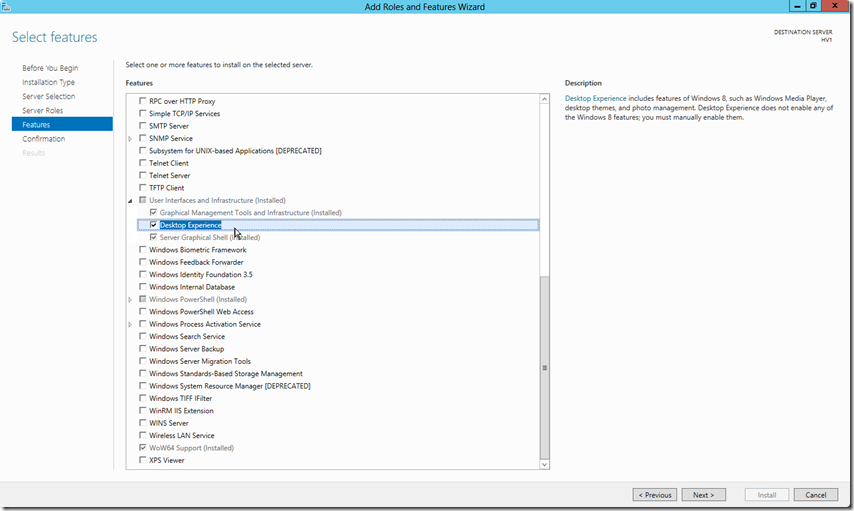The image size is (854, 511).
Task: Select the Windows System Resource Manager [DEPRECATED] row
Action: point(229,386)
